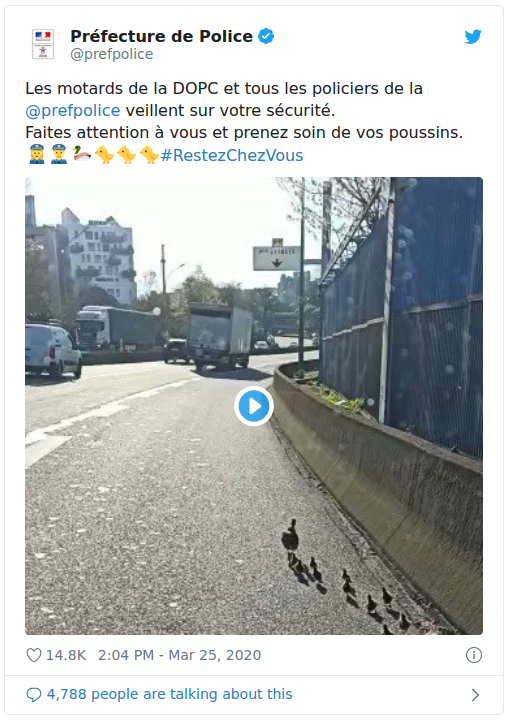Click the grey @prefpolice handle under name
Screen dimensions: 508x720
pyautogui.click(x=112, y=54)
